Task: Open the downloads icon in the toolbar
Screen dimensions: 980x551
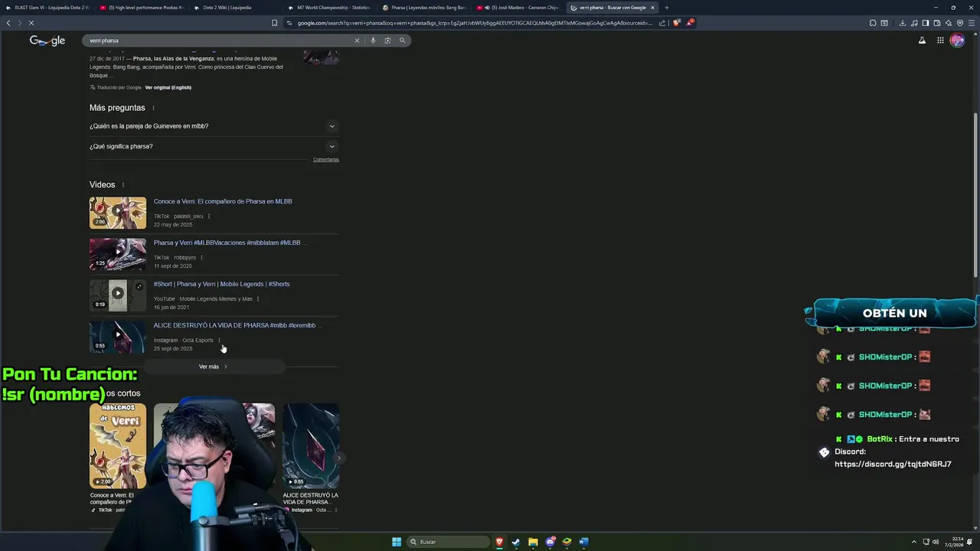Action: click(903, 23)
